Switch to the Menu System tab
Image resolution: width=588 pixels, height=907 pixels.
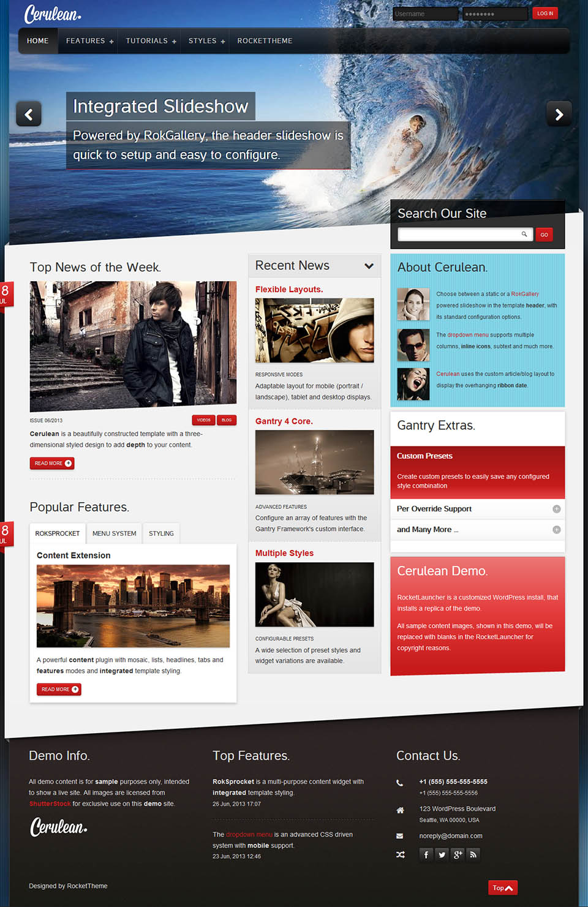pyautogui.click(x=114, y=533)
